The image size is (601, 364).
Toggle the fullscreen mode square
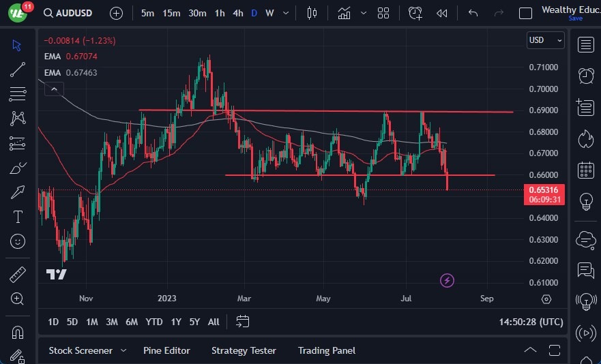pos(525,13)
